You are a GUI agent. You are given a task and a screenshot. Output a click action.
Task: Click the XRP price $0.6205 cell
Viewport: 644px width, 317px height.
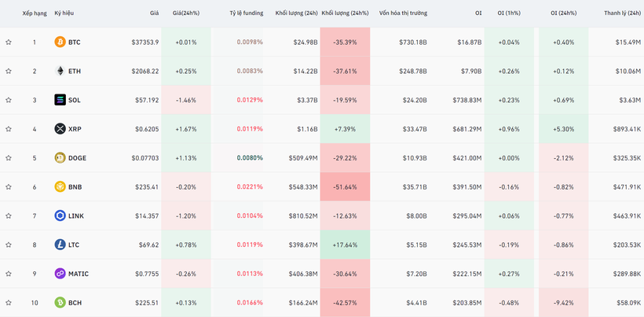pos(146,129)
